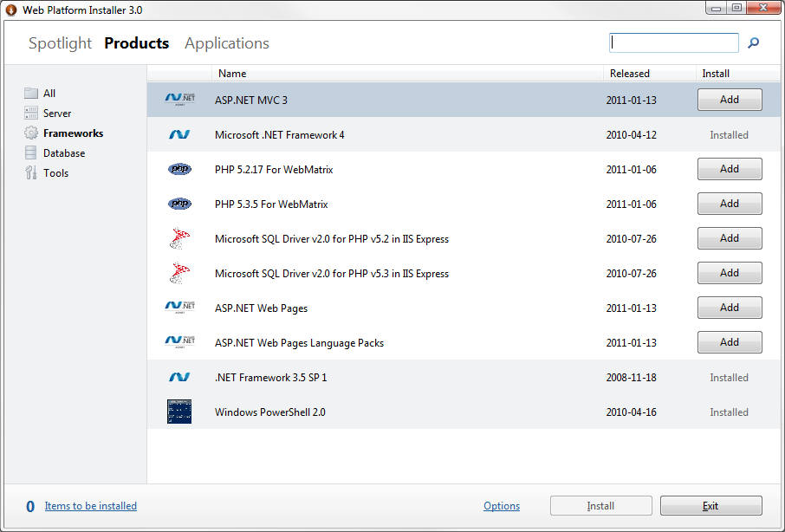Image resolution: width=785 pixels, height=532 pixels.
Task: Sort products by Released column header
Action: [x=630, y=74]
